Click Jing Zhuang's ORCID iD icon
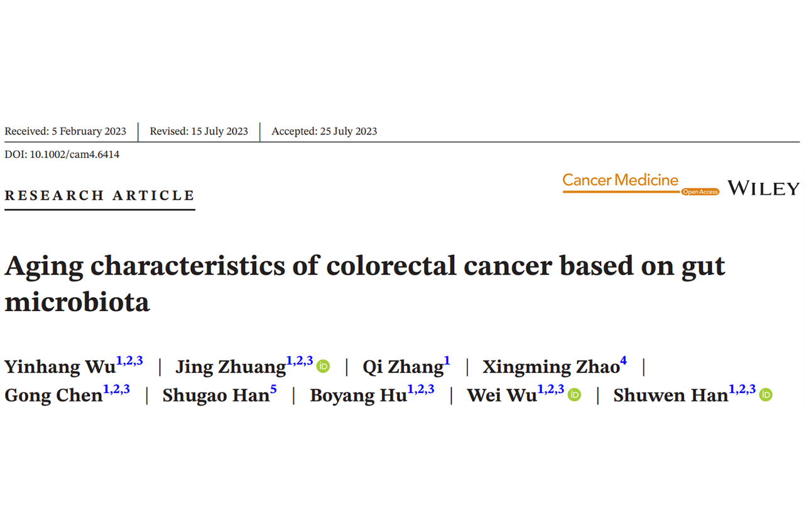804x532 pixels. click(x=323, y=366)
